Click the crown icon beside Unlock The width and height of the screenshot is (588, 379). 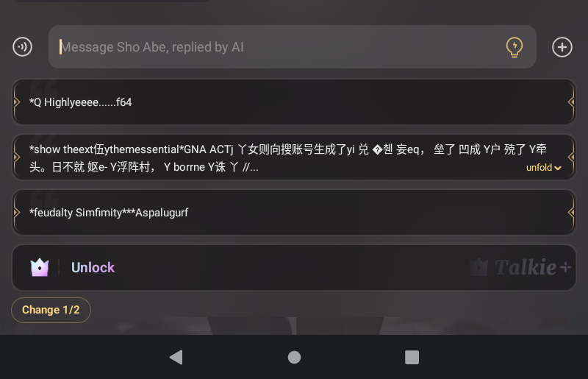tap(40, 267)
